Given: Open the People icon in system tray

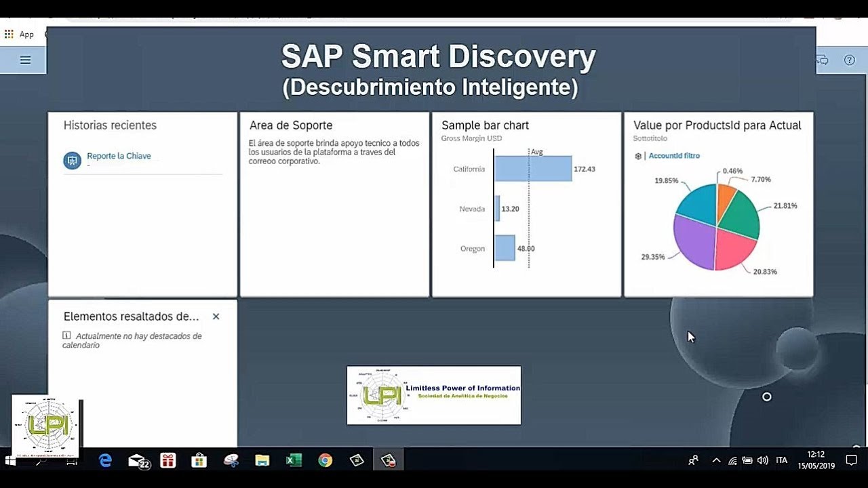Looking at the screenshot, I should point(693,460).
